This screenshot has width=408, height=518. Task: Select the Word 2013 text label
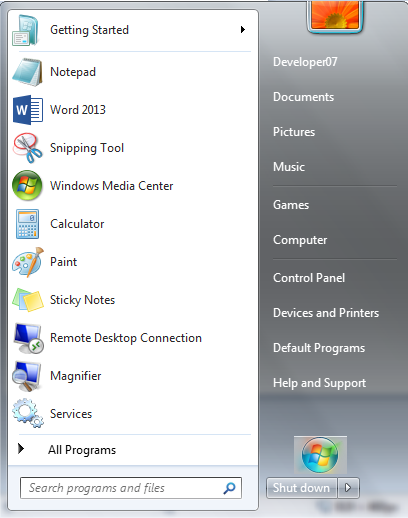click(78, 110)
